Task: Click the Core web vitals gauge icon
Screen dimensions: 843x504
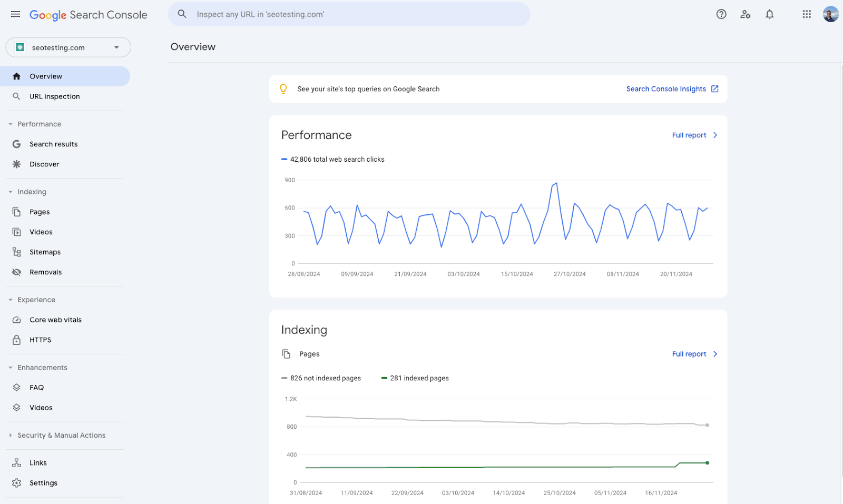Action: [17, 320]
